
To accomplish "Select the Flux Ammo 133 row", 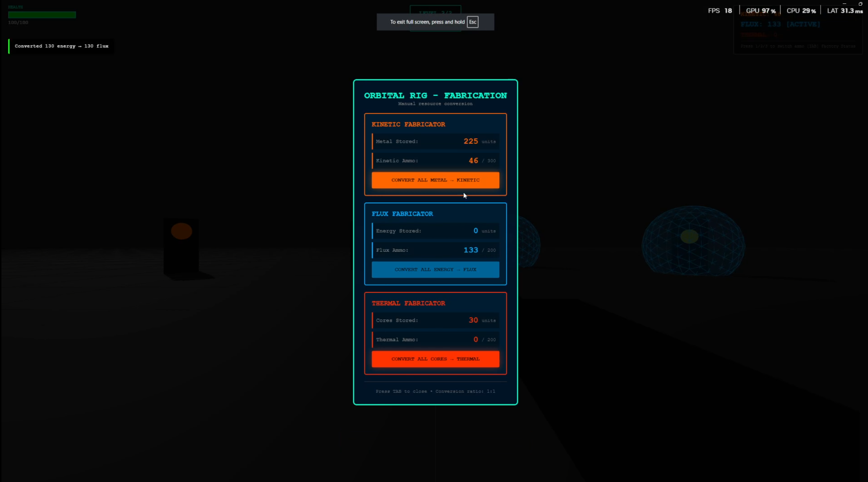I will (x=435, y=250).
